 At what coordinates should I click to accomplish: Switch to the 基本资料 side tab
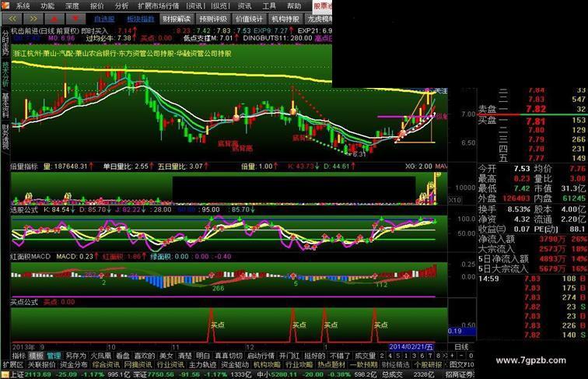click(5, 106)
